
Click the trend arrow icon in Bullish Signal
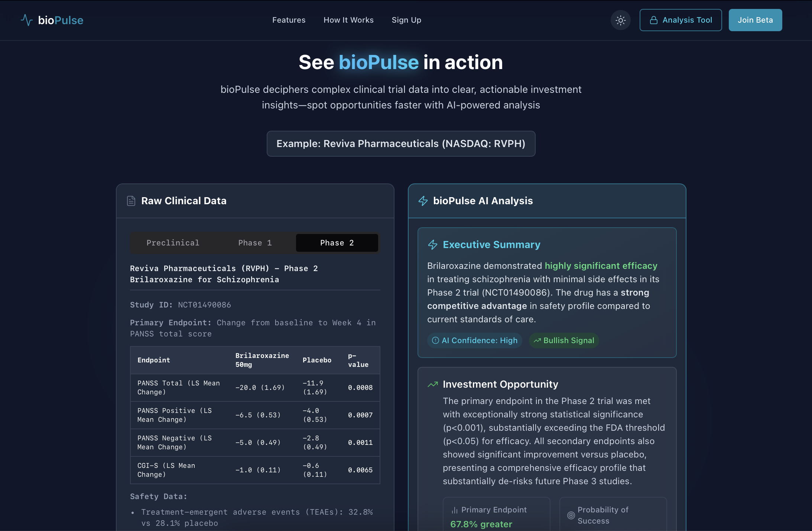[537, 341]
